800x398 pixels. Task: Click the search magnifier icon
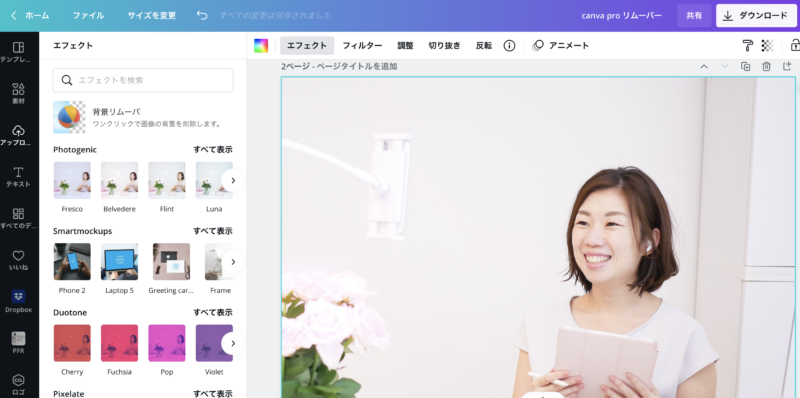[x=67, y=80]
